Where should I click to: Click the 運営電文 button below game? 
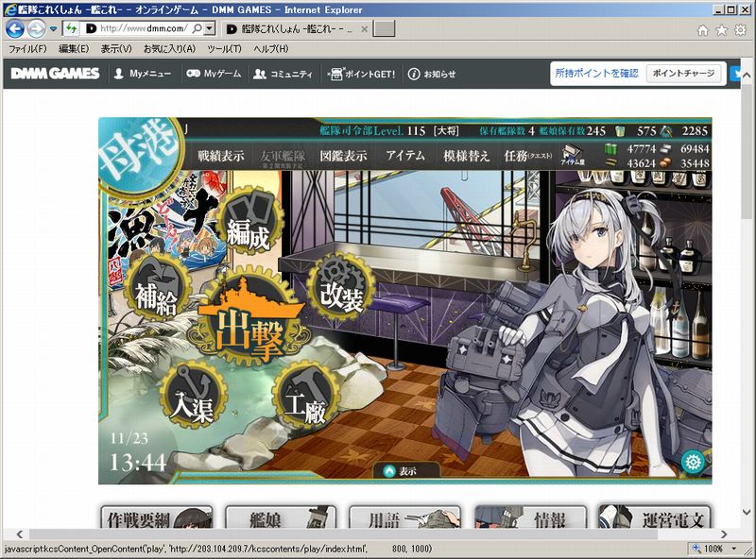click(x=654, y=517)
